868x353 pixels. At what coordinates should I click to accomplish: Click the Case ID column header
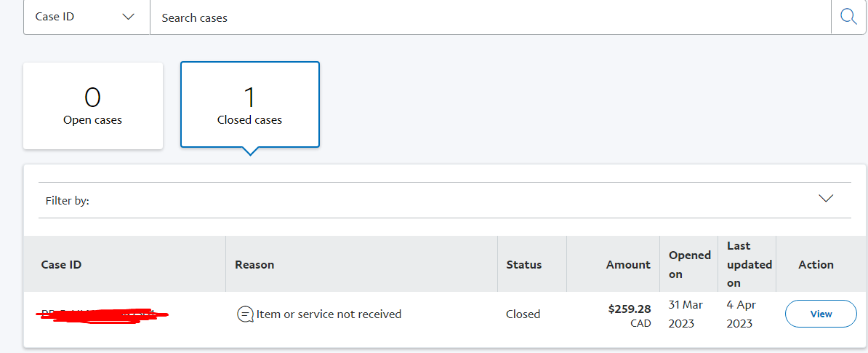(x=62, y=265)
